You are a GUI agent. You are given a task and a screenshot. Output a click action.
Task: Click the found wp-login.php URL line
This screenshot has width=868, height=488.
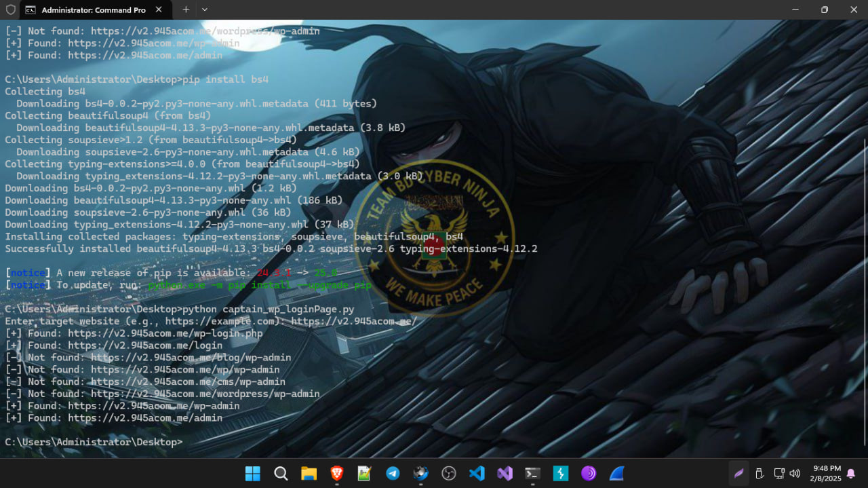pyautogui.click(x=134, y=333)
